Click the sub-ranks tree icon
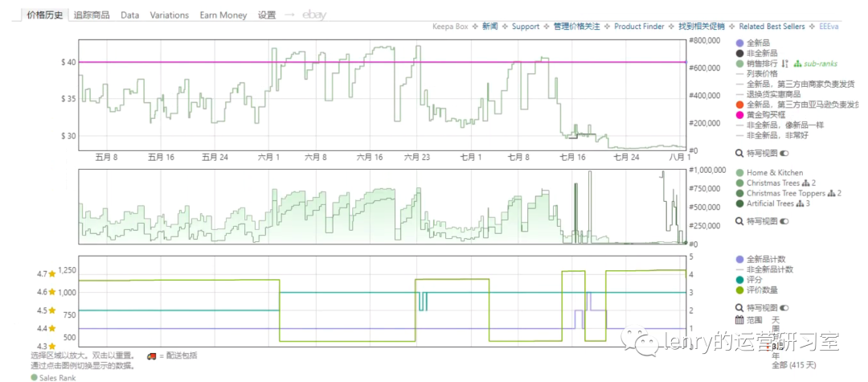868x382 pixels. 798,64
